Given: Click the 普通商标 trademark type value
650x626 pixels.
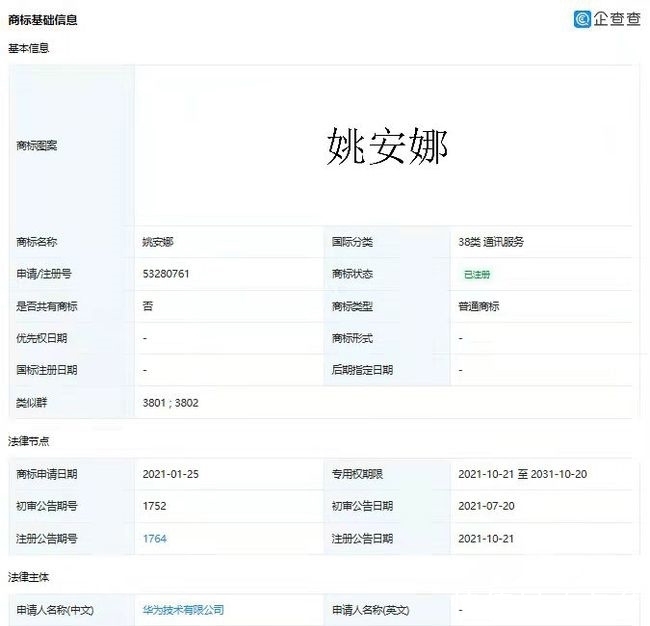Looking at the screenshot, I should coord(479,306).
